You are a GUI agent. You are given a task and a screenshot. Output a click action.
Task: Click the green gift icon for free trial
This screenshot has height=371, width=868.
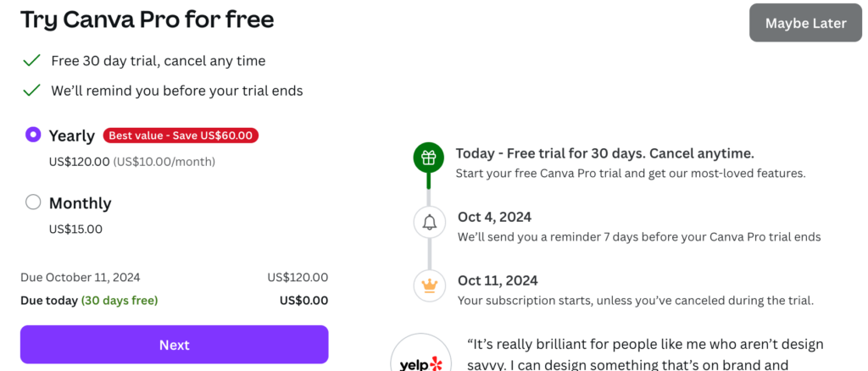429,158
